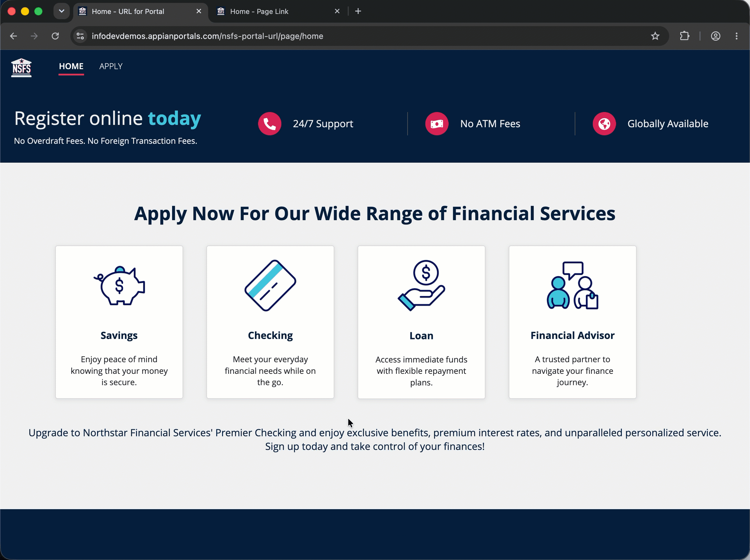The width and height of the screenshot is (750, 560).
Task: Open the APPLY navigation tab
Action: coord(111,67)
